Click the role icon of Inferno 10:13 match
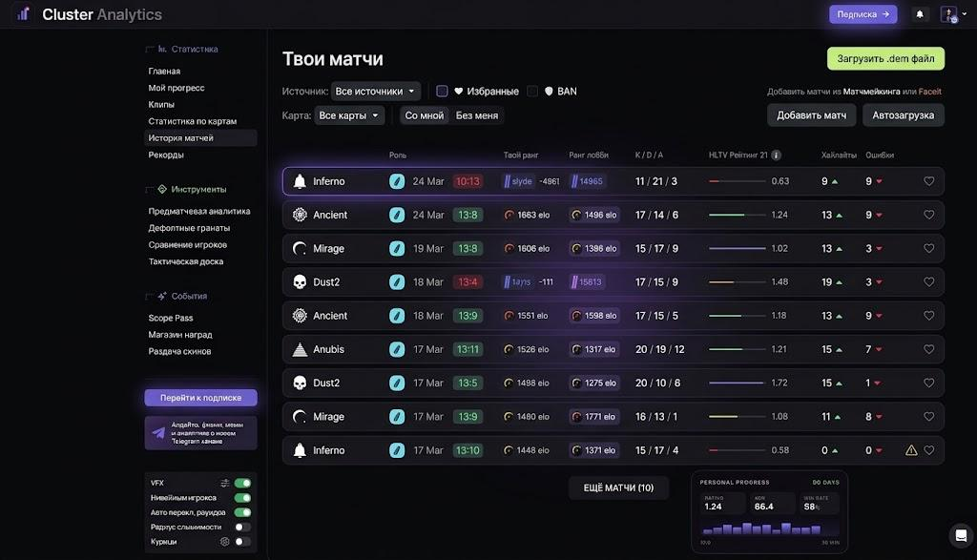The image size is (977, 560). 397,181
